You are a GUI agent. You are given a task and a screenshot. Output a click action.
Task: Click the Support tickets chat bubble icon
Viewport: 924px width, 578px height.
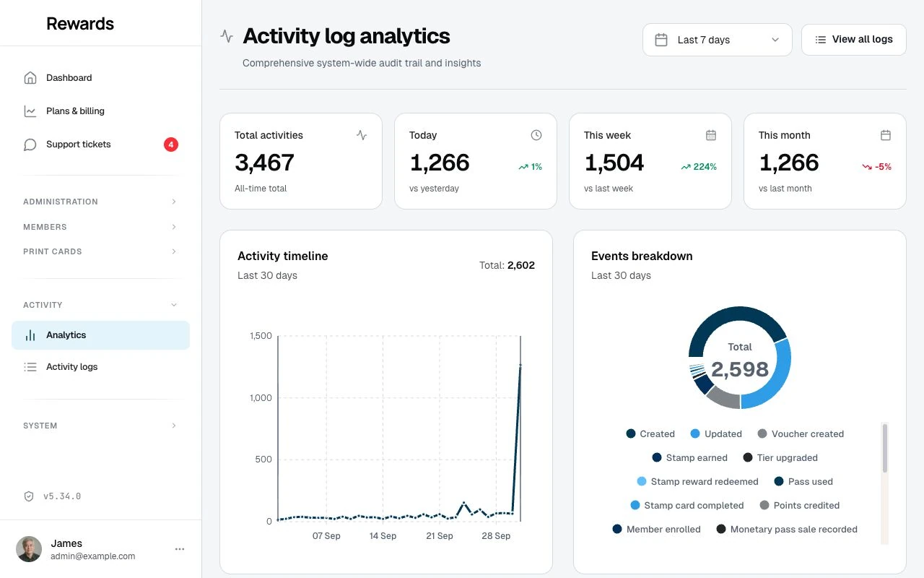tap(30, 144)
